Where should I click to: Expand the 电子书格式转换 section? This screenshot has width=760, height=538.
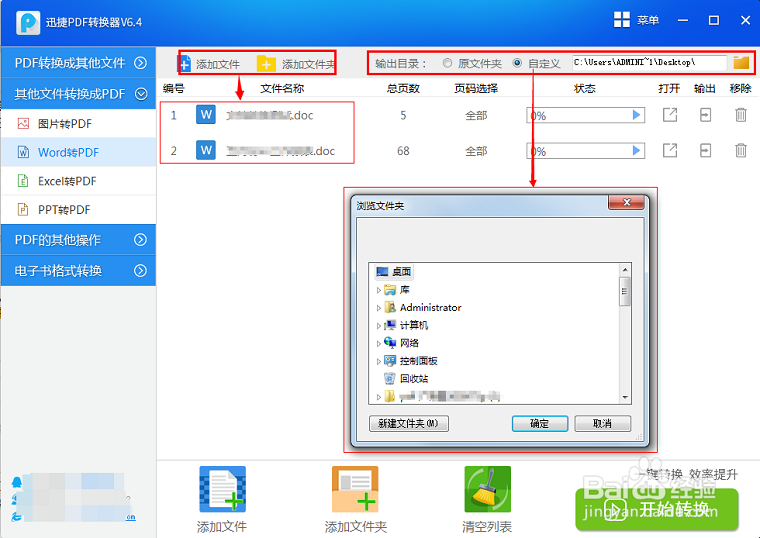(x=140, y=270)
